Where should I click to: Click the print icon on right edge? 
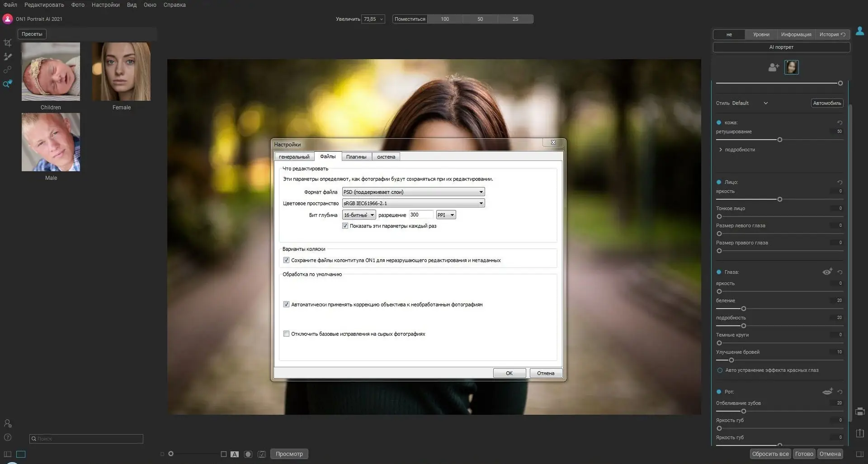point(860,412)
